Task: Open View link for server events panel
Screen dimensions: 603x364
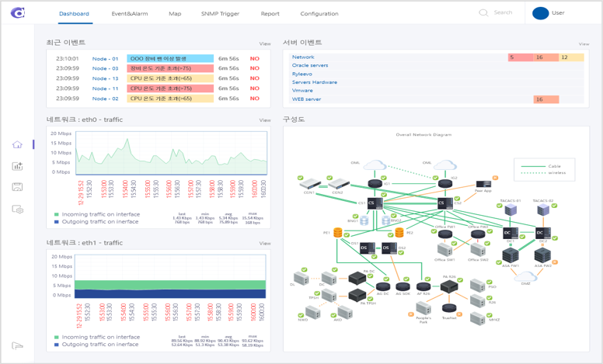Action: tap(584, 44)
